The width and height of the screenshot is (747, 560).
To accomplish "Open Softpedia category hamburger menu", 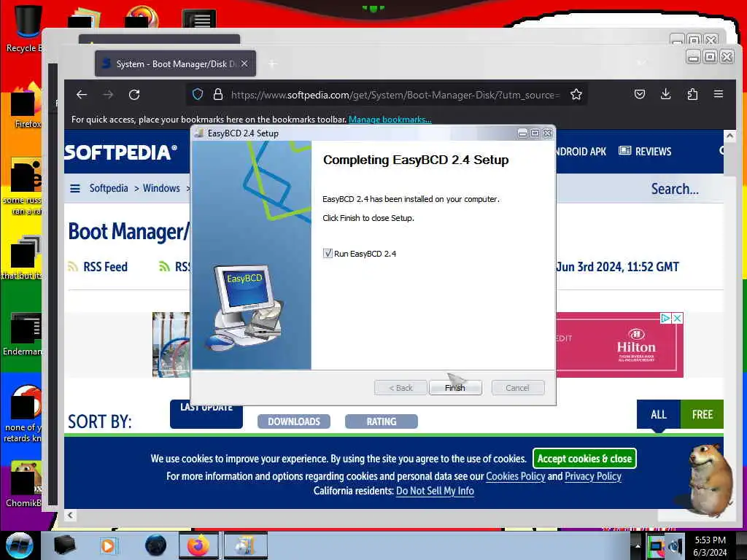I will pyautogui.click(x=75, y=189).
